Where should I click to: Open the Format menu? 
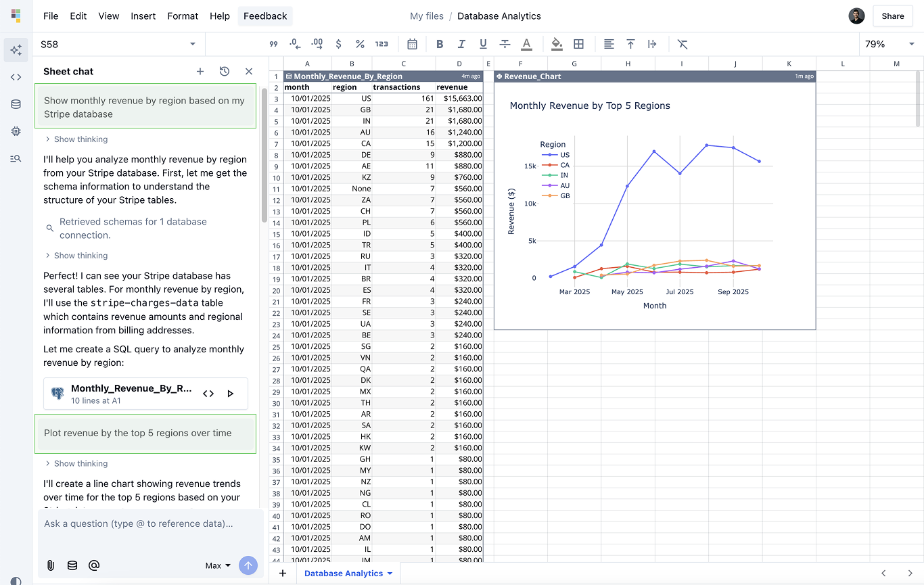tap(183, 16)
